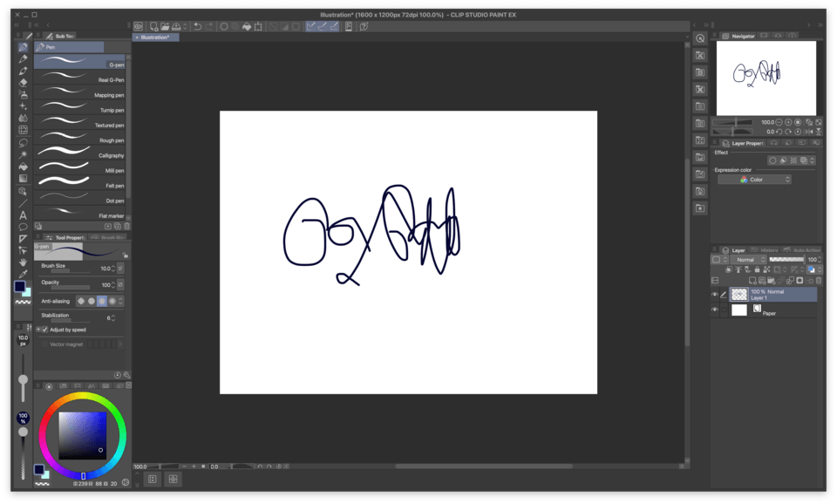
Task: Hide Layer 1 using its eye icon
Action: click(x=715, y=295)
